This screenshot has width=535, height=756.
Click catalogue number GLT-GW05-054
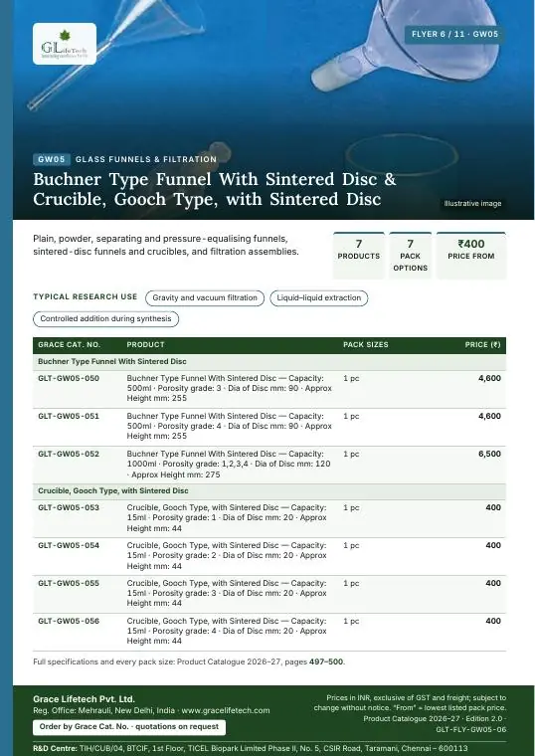pos(69,545)
